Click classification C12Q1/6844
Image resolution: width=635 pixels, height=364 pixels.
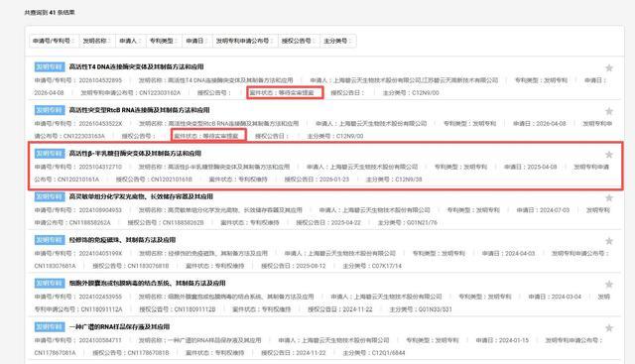click(388, 353)
